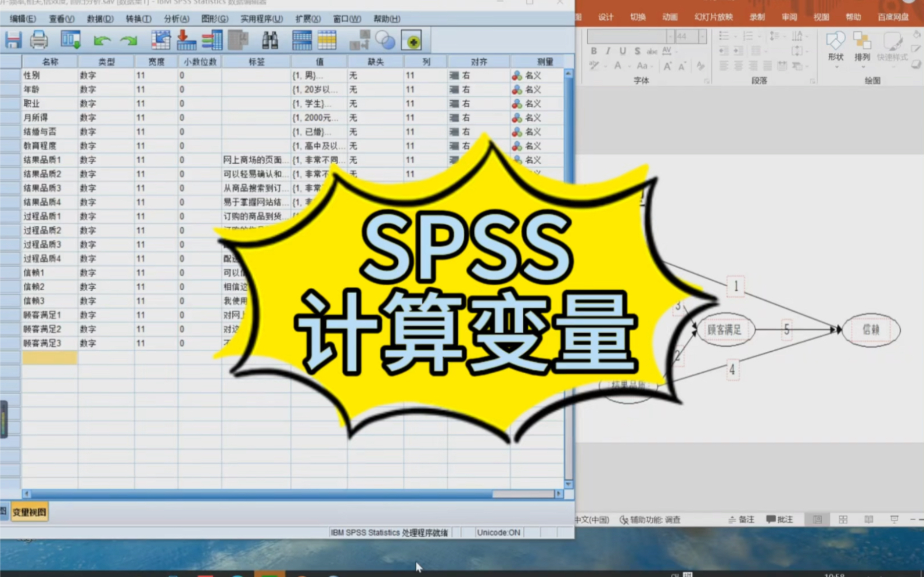This screenshot has height=577, width=924.
Task: Expand the bullets list dropdown arrow
Action: [x=735, y=36]
